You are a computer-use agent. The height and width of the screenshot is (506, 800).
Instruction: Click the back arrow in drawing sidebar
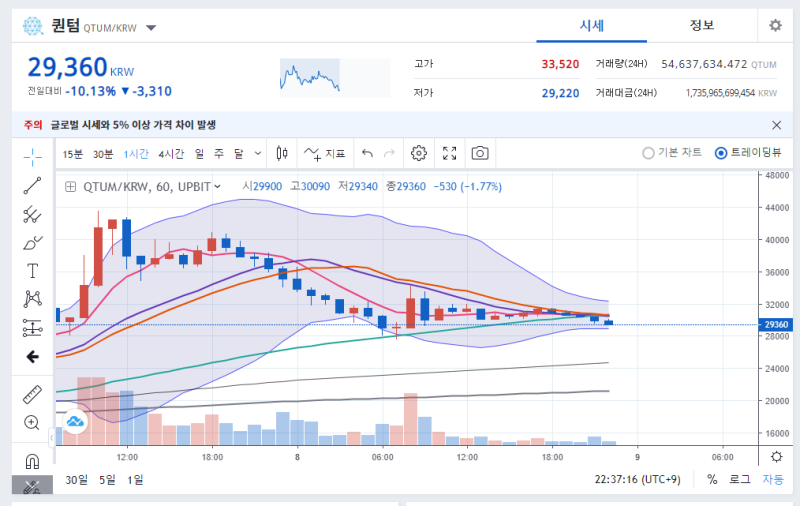(x=32, y=357)
